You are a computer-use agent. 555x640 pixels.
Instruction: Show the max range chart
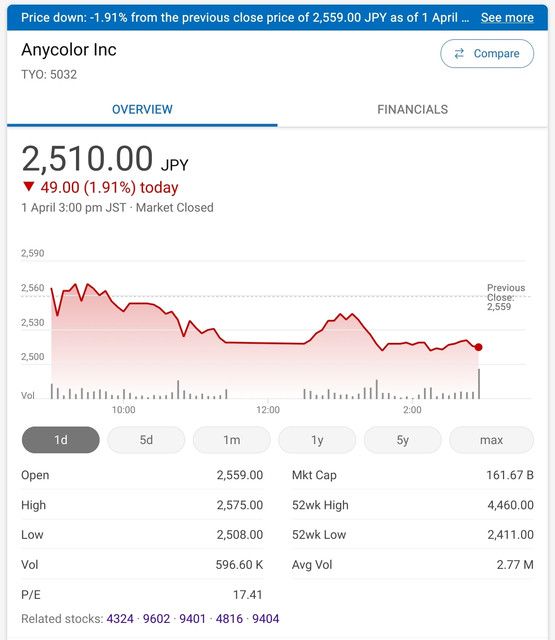pos(491,440)
